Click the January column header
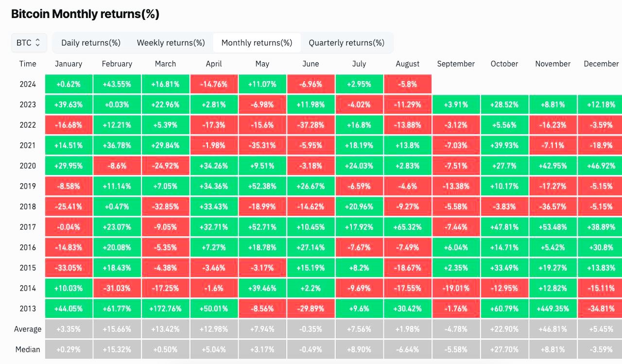The image size is (622, 364). click(69, 64)
